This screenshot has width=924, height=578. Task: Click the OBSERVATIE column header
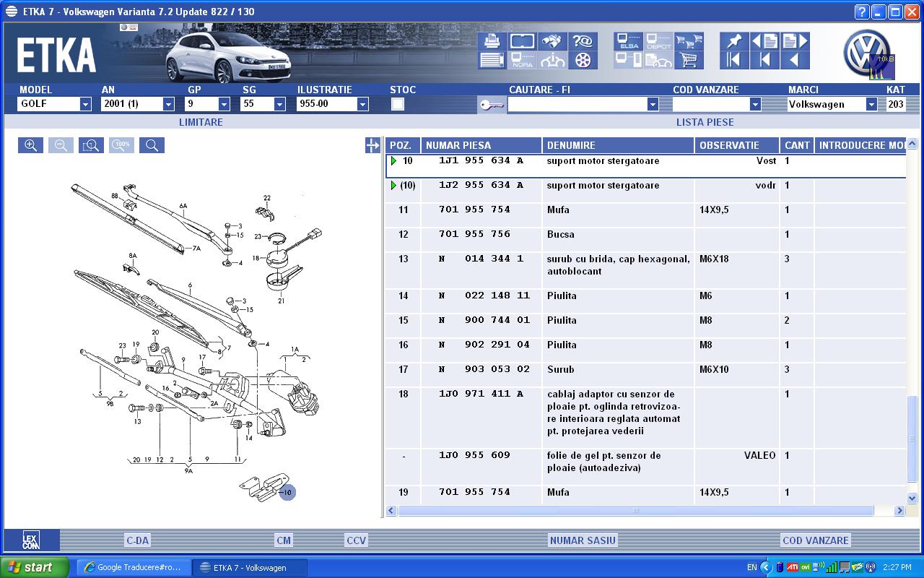coord(737,145)
